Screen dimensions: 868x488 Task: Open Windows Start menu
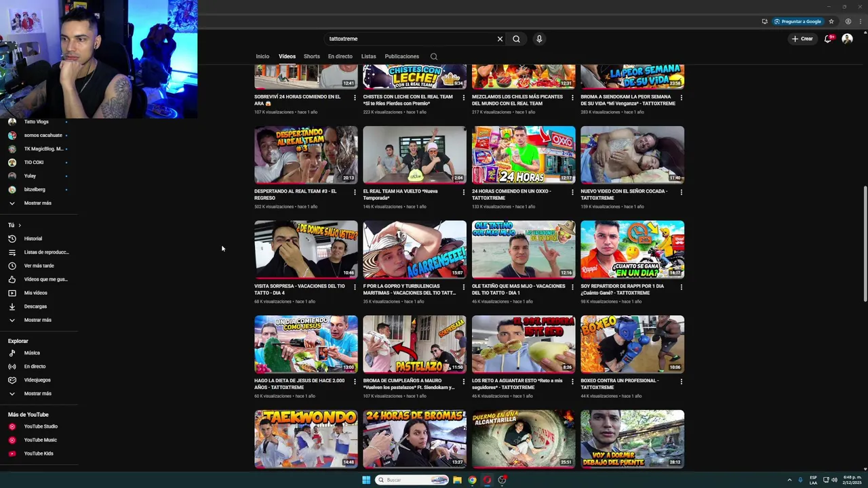pos(366,480)
